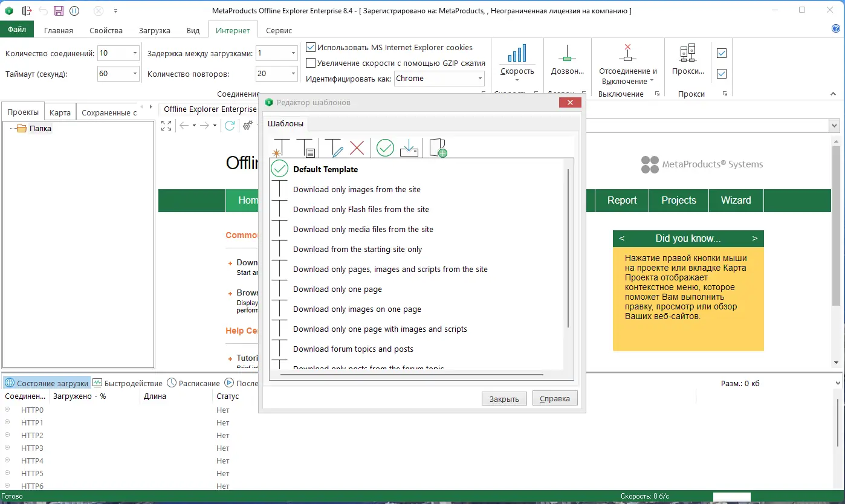Click the Состояние загрузки globe icon
This screenshot has height=504, width=845.
[10, 383]
